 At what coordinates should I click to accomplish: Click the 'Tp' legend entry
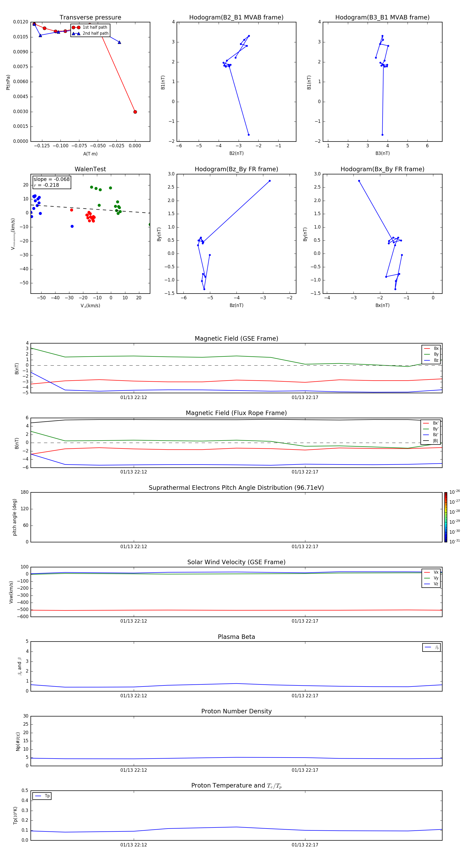[42, 796]
